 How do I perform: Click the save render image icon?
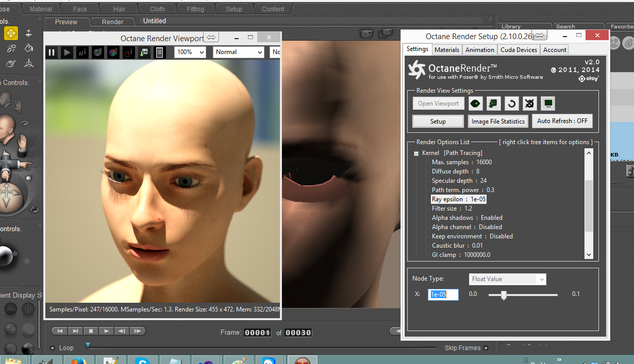144,52
